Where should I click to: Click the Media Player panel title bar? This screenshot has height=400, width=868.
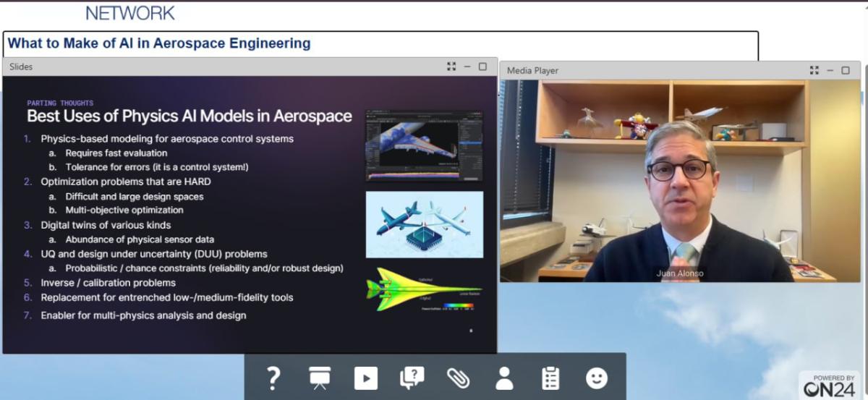(651, 70)
